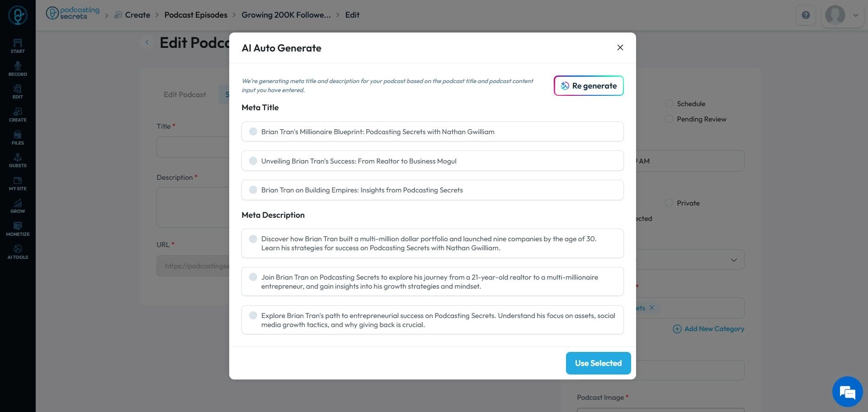868x412 pixels.
Task: Switch to the Edit Podcast tab
Action: [x=184, y=94]
